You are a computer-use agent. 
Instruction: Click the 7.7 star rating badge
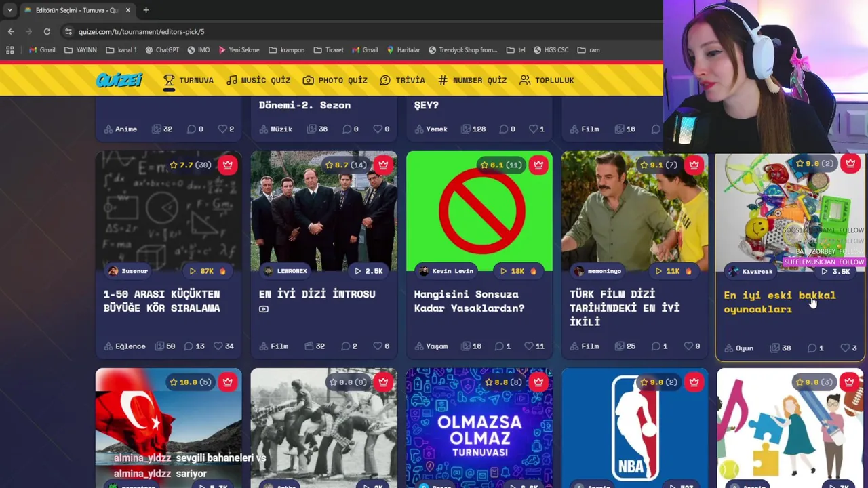click(x=191, y=165)
